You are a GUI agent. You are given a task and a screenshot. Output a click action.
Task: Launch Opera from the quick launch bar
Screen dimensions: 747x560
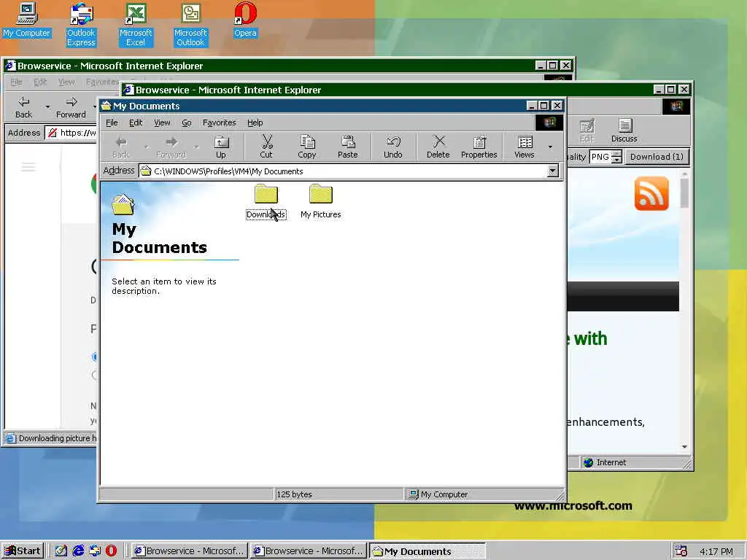pyautogui.click(x=111, y=551)
